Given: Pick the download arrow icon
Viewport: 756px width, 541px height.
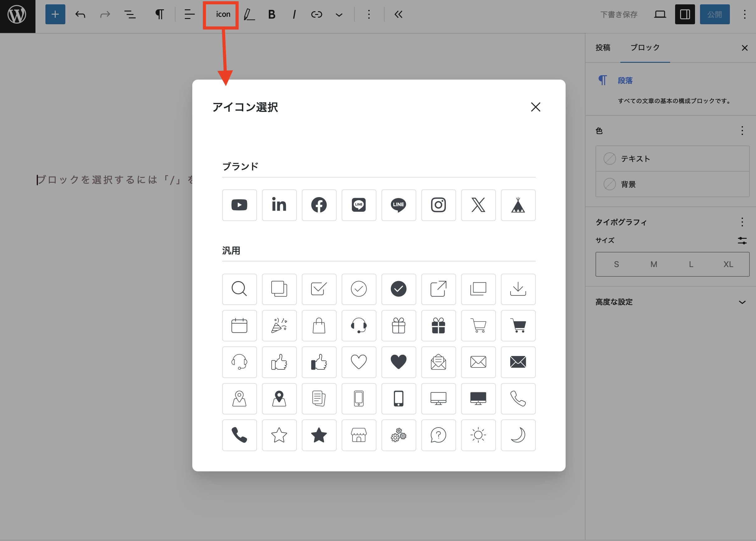Looking at the screenshot, I should pos(518,289).
